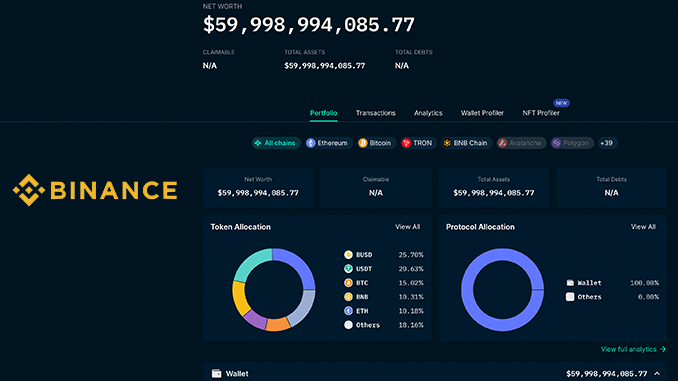Filter by Ethereum chain
This screenshot has height=381, width=678.
(x=329, y=143)
